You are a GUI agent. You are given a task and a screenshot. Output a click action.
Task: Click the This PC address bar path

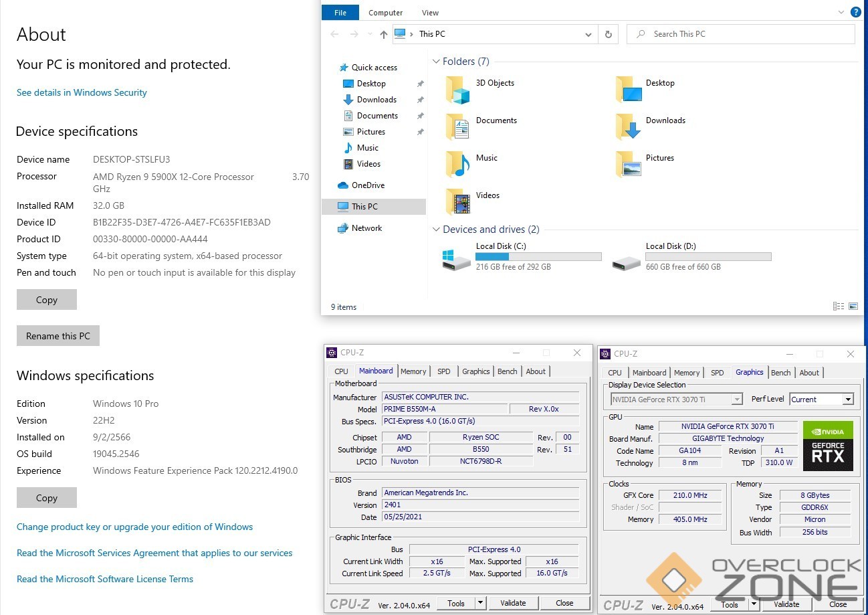432,34
